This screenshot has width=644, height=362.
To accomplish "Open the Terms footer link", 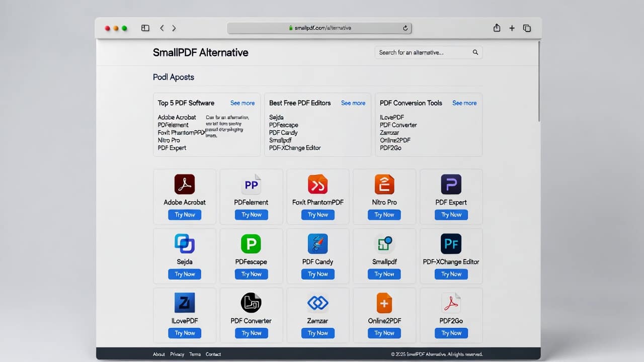I will click(x=195, y=354).
